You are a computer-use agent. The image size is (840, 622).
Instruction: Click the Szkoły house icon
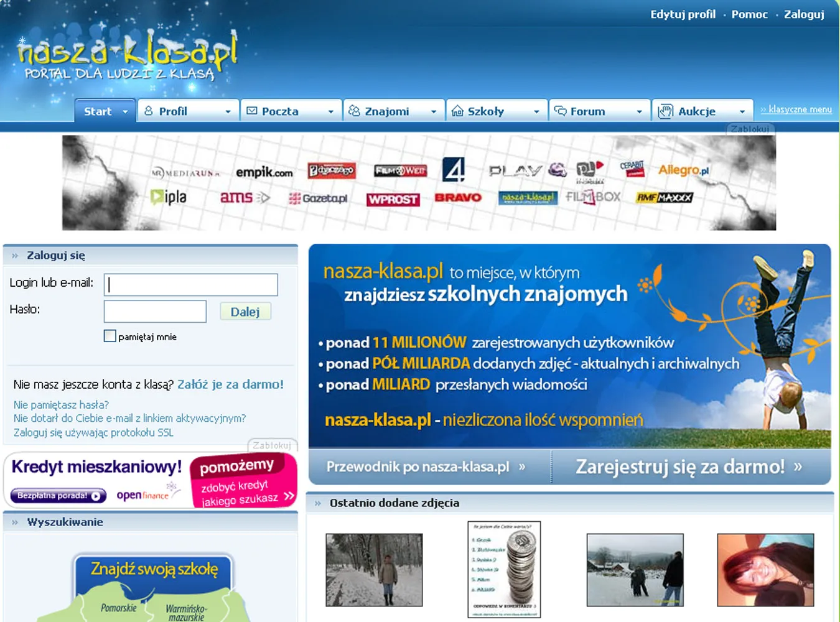click(x=459, y=110)
